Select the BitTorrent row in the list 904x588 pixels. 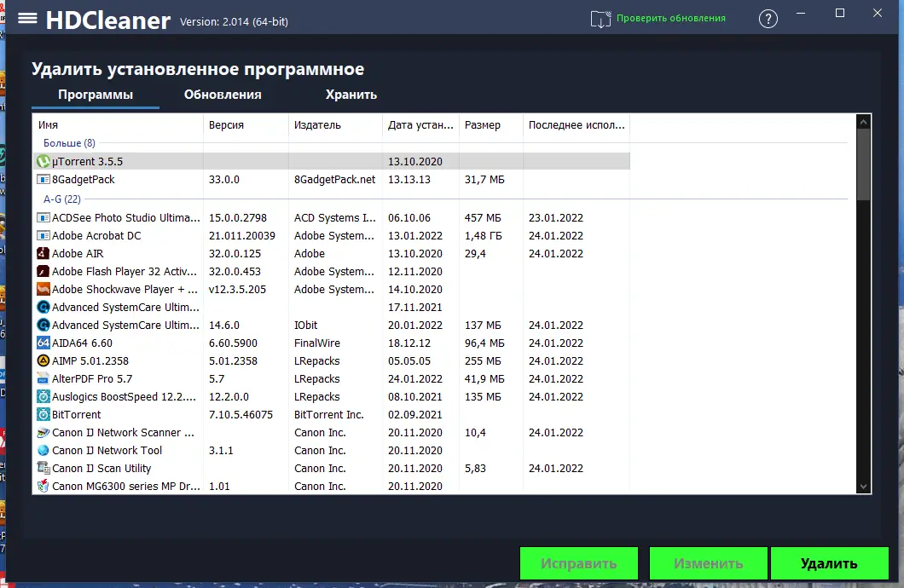click(x=332, y=415)
